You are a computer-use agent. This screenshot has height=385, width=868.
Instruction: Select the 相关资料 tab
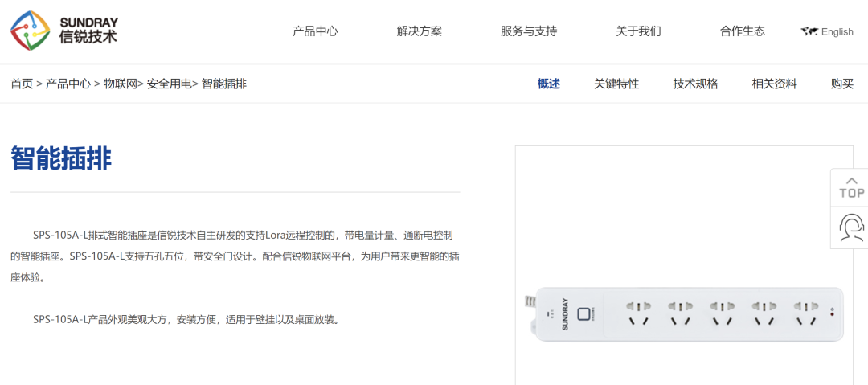[x=775, y=84]
